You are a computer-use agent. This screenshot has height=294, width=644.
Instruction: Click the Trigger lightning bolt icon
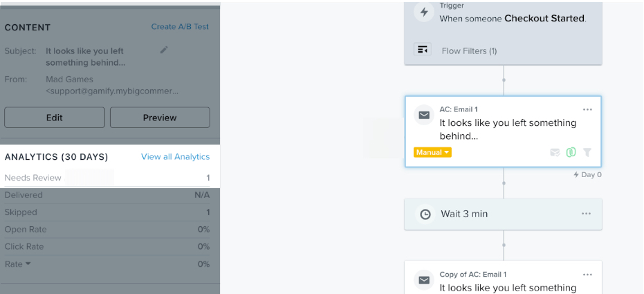click(x=424, y=12)
